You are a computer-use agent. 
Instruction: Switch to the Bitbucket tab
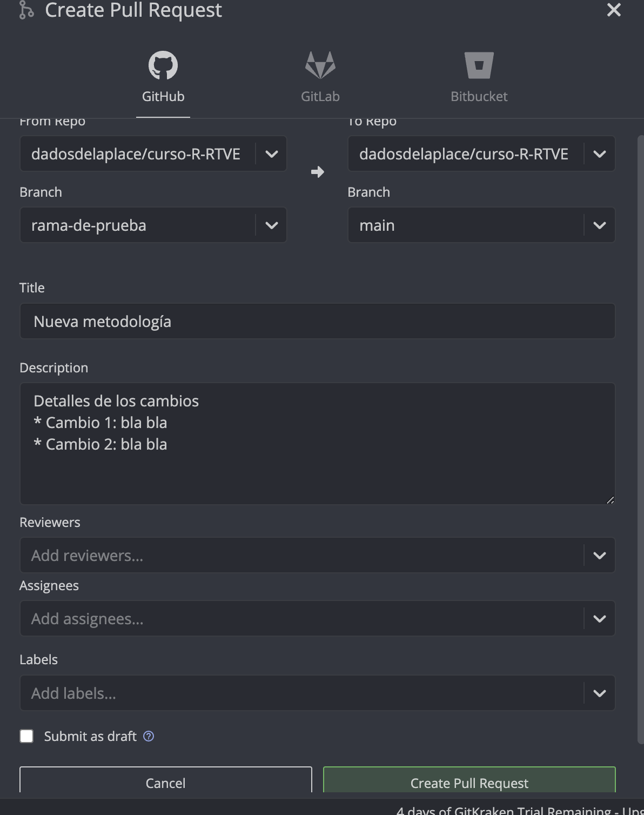[x=479, y=96]
